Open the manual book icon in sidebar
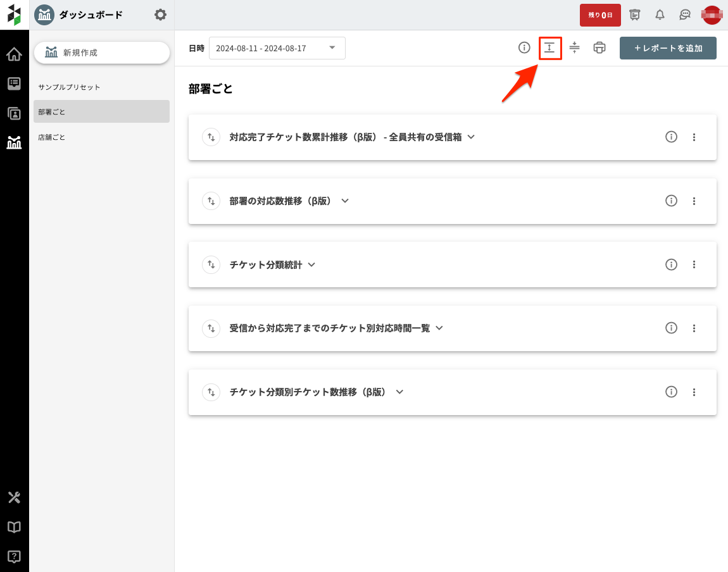 [x=14, y=527]
